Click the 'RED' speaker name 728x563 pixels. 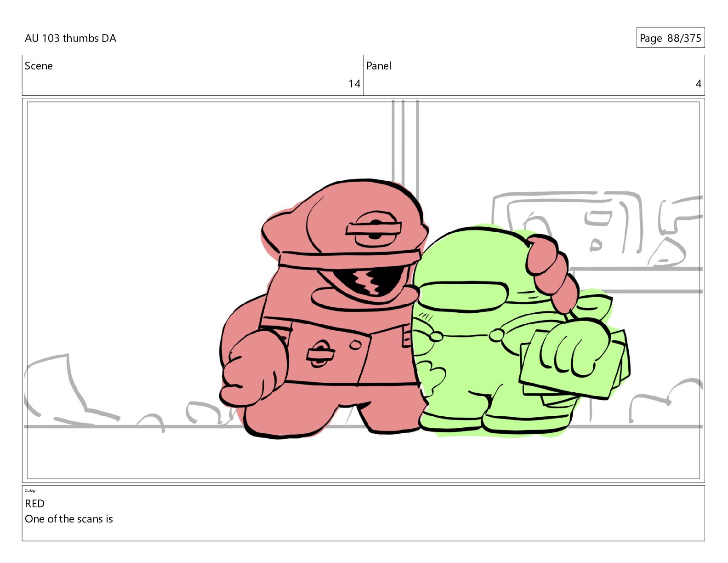tap(34, 504)
